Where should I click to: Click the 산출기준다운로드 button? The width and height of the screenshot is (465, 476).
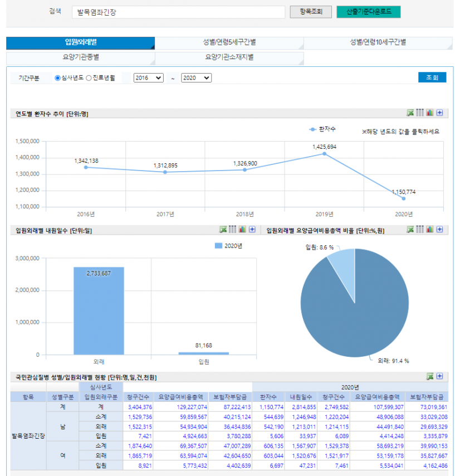click(x=368, y=12)
